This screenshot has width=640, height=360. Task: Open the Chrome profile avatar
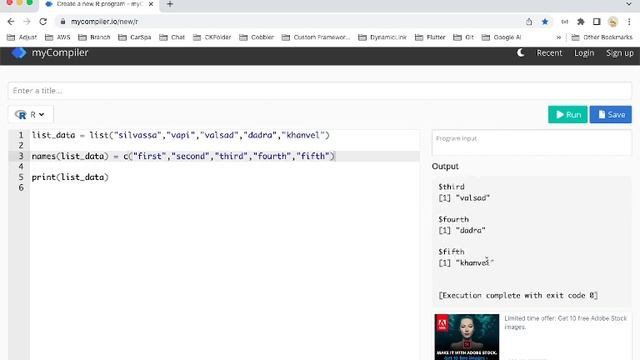[x=613, y=22]
